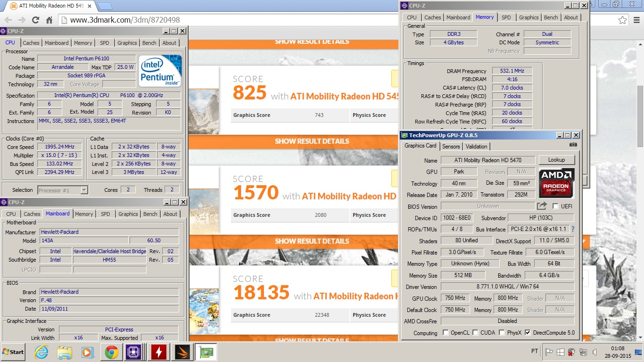
Task: Take a GPU-Z screenshot with camera icon
Action: coord(573,145)
